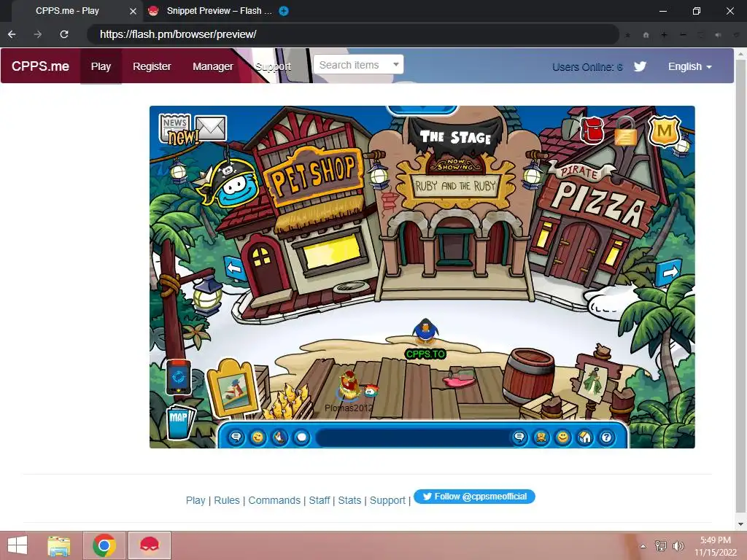
Task: Open the mail envelope icon
Action: (211, 128)
